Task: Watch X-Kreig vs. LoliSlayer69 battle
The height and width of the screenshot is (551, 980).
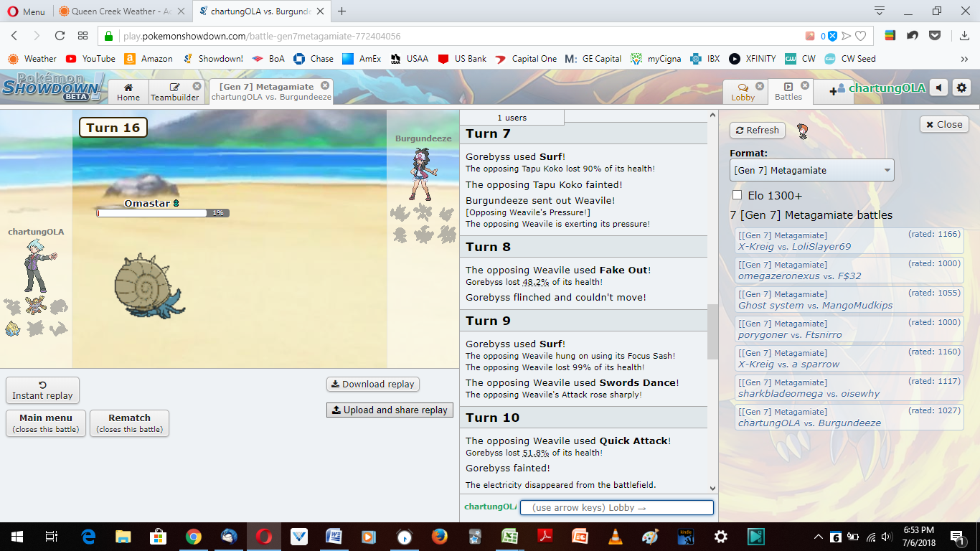Action: pos(849,241)
